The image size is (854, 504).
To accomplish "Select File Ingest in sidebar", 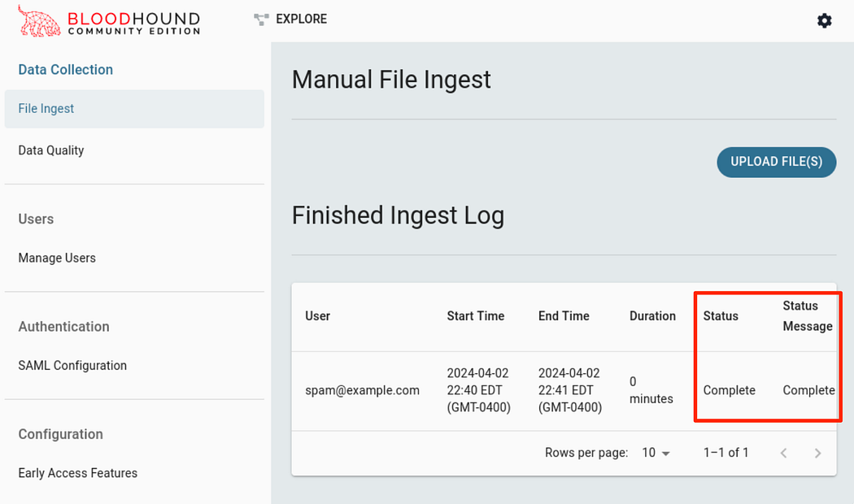I will (x=134, y=109).
